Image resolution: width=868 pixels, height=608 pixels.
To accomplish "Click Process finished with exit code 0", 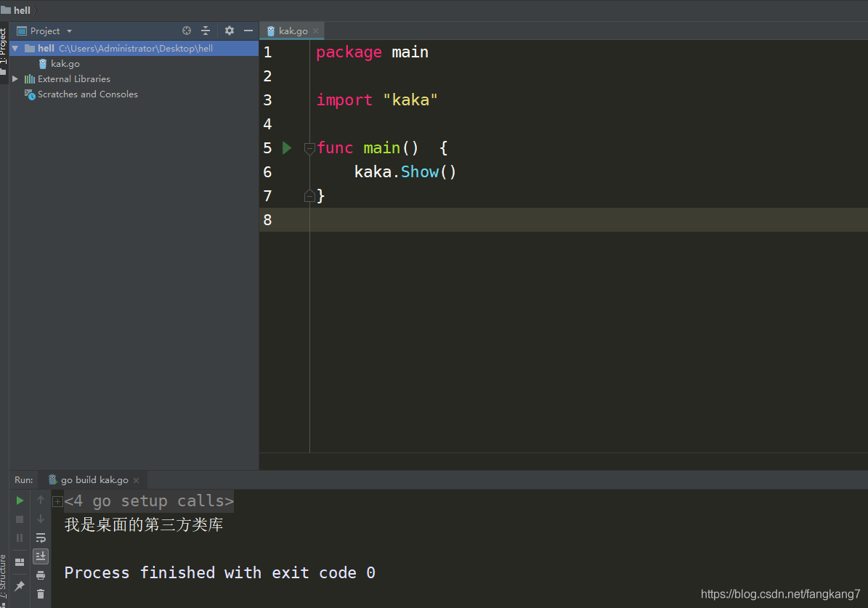I will (x=220, y=573).
